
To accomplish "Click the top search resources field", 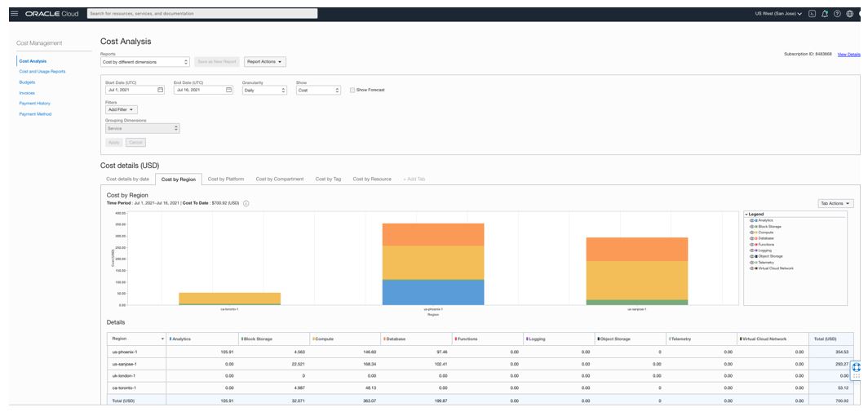I will (x=202, y=14).
